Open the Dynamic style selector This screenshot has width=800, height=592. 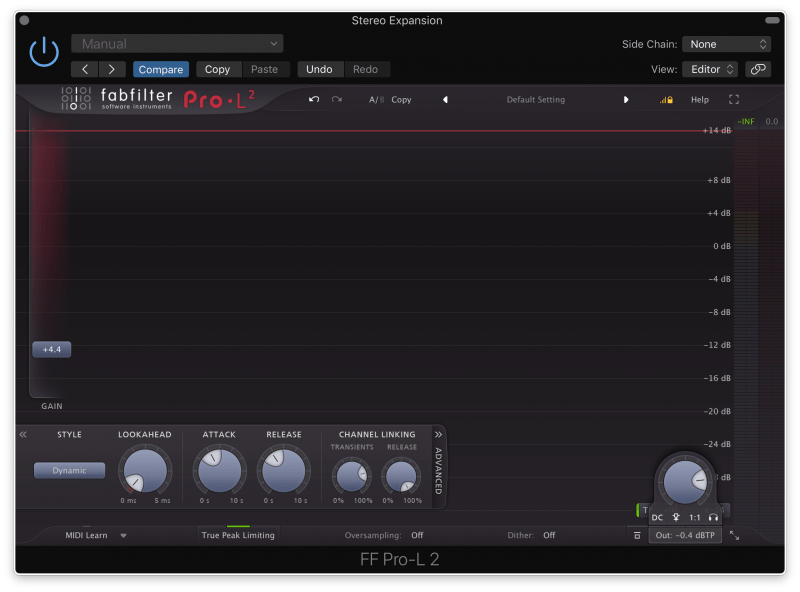69,471
